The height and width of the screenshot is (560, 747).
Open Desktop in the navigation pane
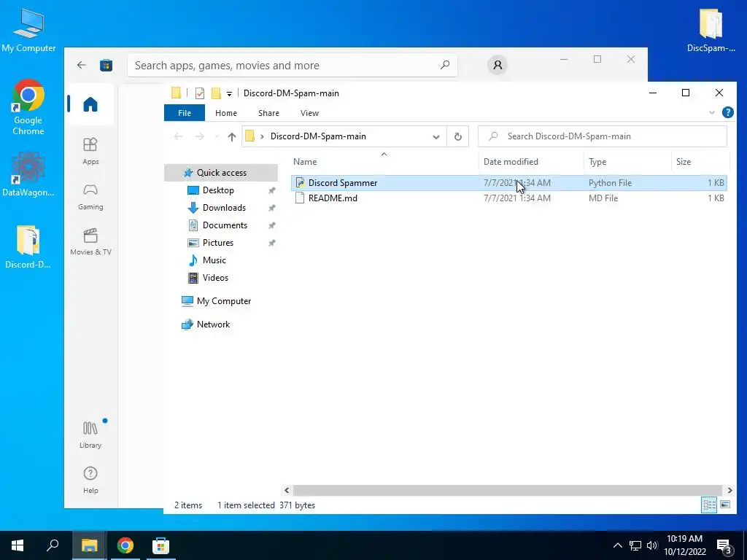point(217,190)
